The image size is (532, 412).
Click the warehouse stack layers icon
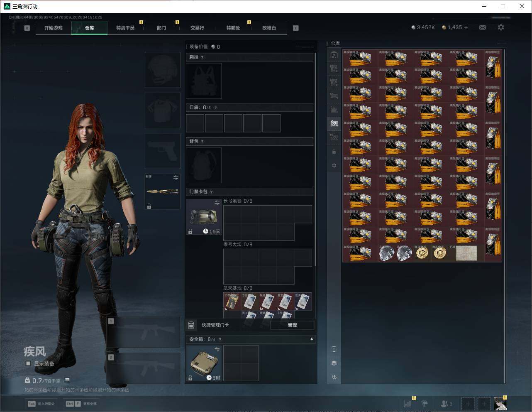pyautogui.click(x=334, y=363)
